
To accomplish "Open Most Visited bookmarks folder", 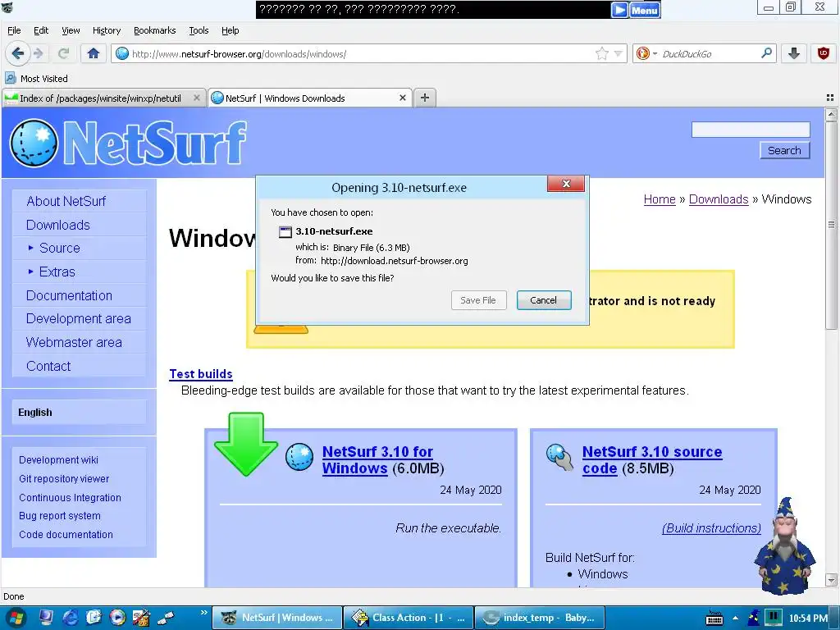I will pos(36,78).
